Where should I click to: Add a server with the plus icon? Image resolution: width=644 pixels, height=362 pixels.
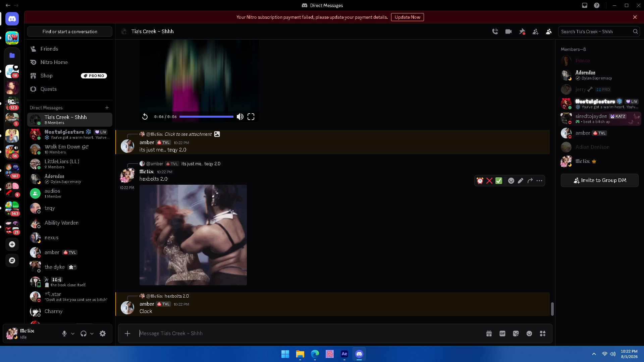[12, 244]
